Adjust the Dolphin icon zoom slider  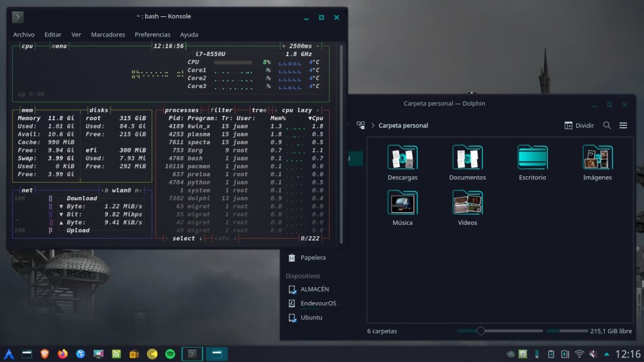pos(480,331)
